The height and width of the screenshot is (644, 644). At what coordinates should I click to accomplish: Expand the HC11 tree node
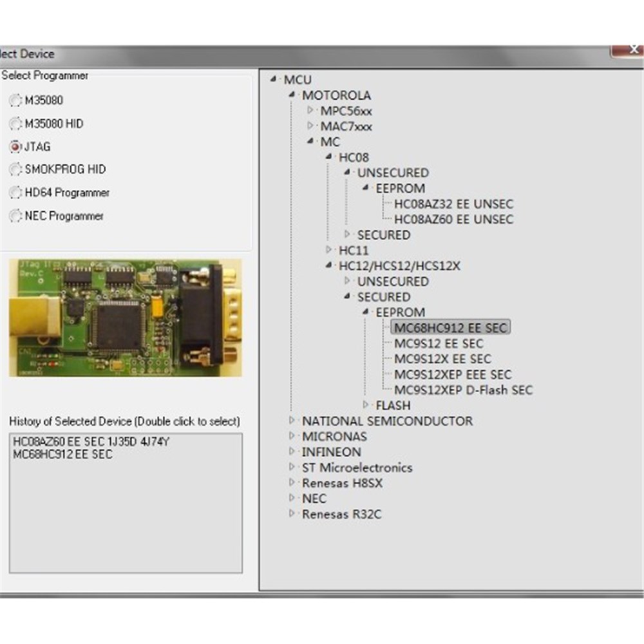(x=329, y=250)
